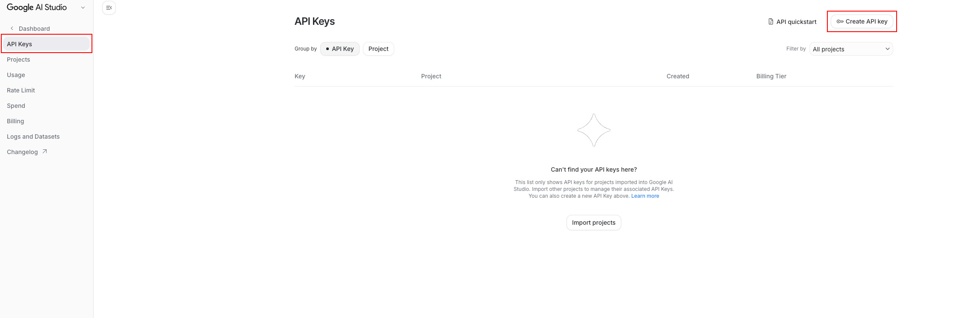Click the API quickstart document icon
This screenshot has height=318, width=980.
click(770, 21)
